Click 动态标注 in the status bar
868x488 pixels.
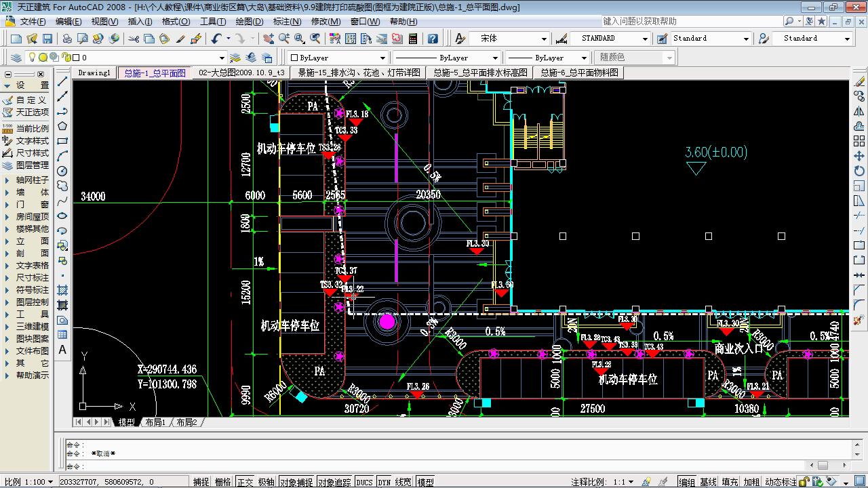[x=781, y=482]
